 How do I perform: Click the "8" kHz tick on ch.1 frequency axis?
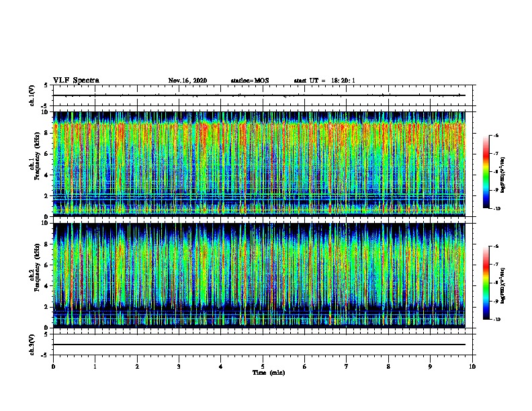[x=46, y=133]
